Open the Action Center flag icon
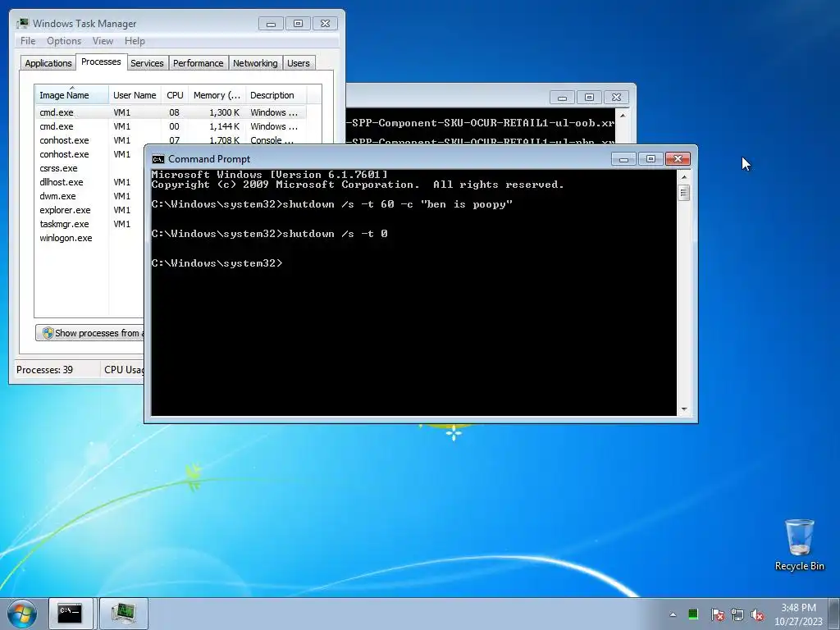 [x=717, y=614]
